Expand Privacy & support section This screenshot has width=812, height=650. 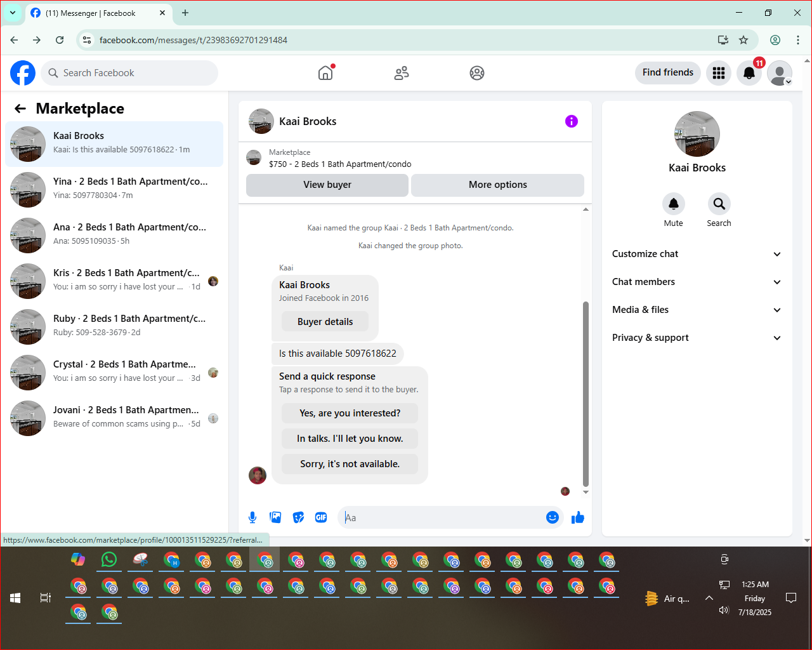pos(697,338)
